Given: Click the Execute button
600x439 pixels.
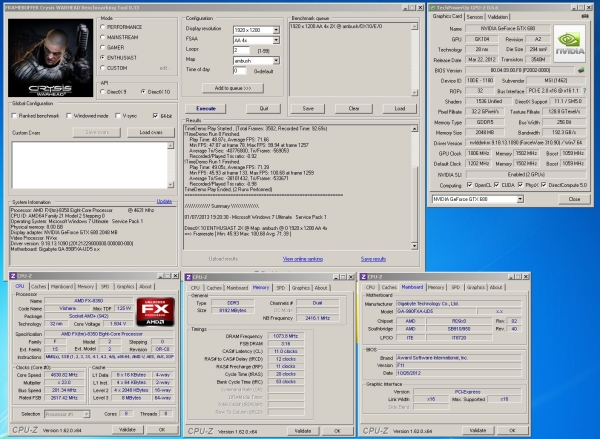Looking at the screenshot, I should point(205,109).
